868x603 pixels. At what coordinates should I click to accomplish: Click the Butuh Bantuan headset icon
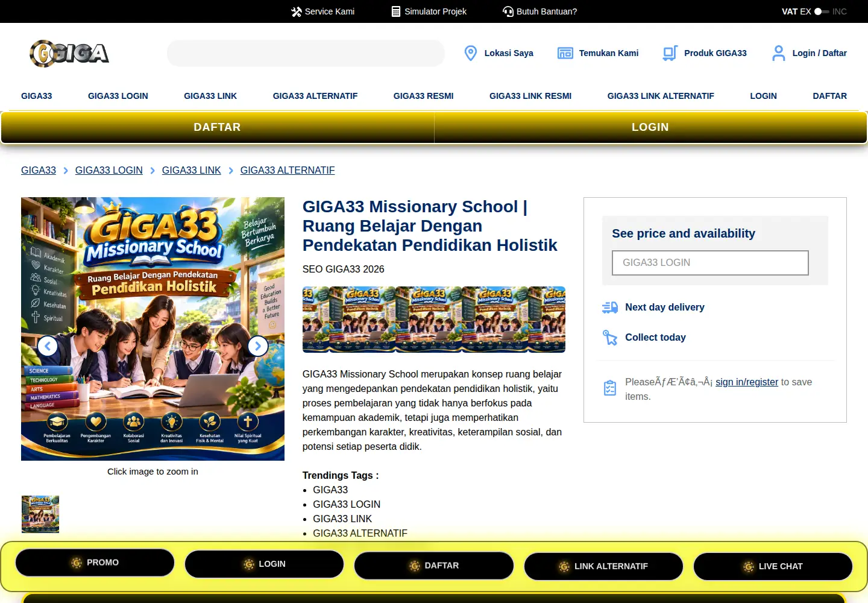coord(508,11)
